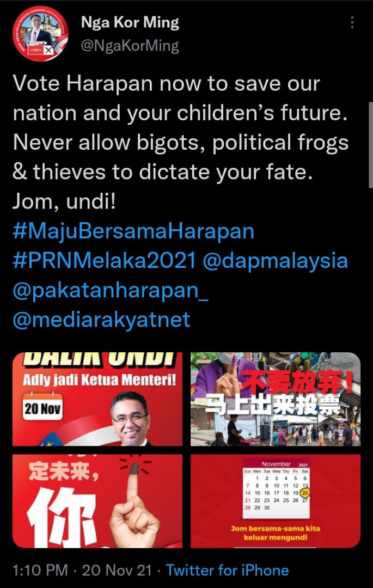Viewport: 373px width, 588px height.
Task: Open the #PRNMelaka2021 hashtag
Action: (104, 261)
